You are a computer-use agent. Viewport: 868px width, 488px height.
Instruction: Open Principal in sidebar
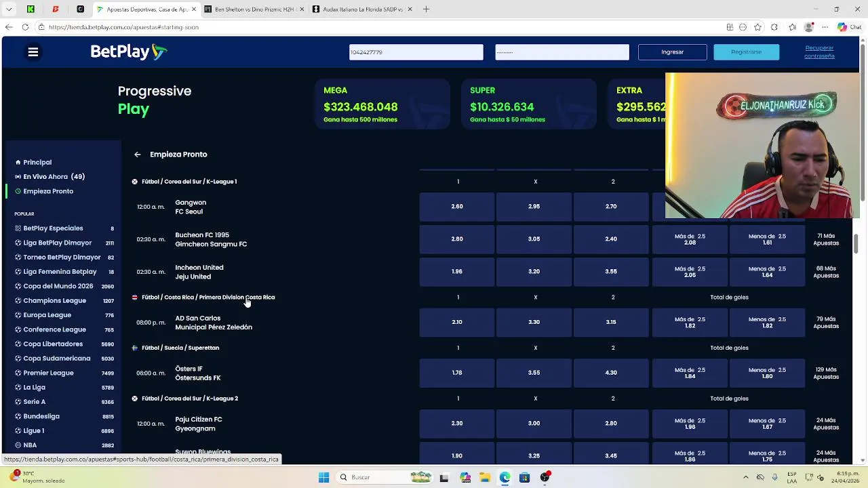(37, 163)
